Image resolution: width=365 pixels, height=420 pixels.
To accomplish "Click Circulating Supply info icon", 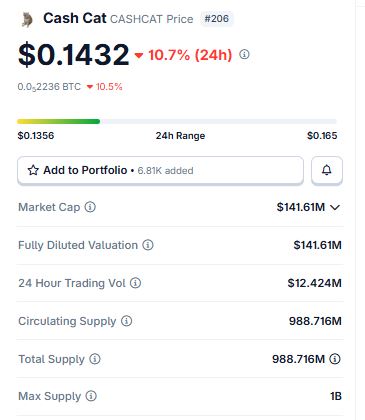I will (x=126, y=321).
